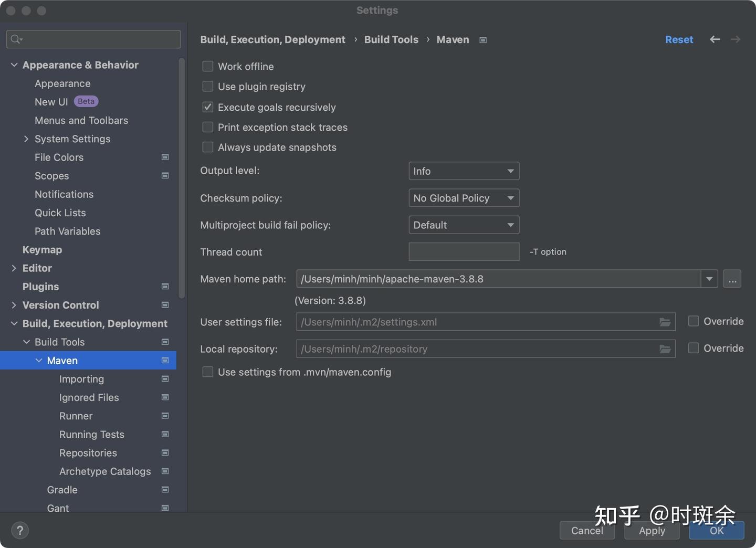Uncheck Execute goals recursively
Viewport: 756px width, 548px height.
[x=208, y=107]
